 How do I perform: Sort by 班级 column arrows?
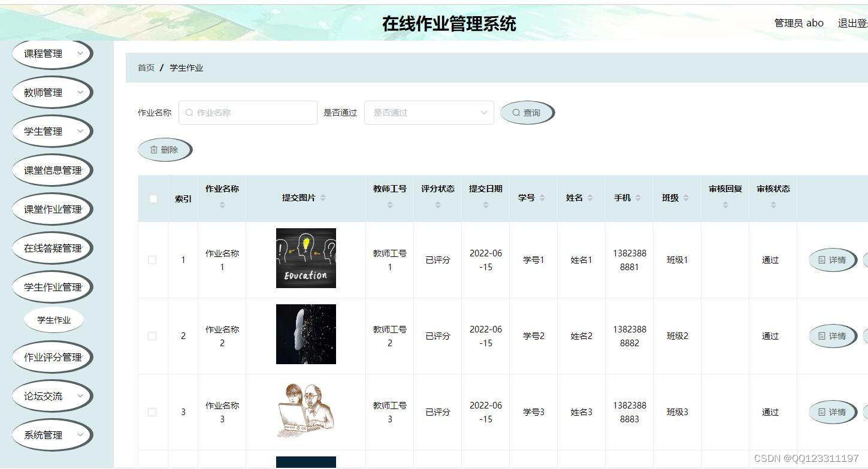coord(686,198)
